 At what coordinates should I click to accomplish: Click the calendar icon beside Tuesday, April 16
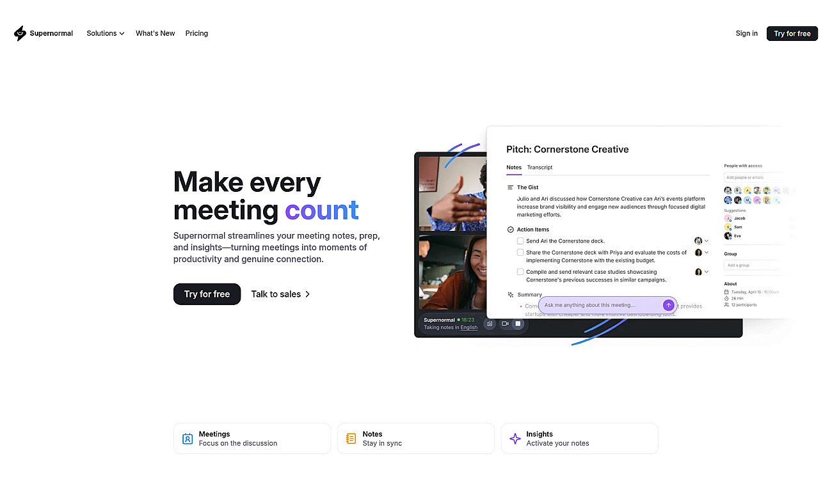pos(726,292)
